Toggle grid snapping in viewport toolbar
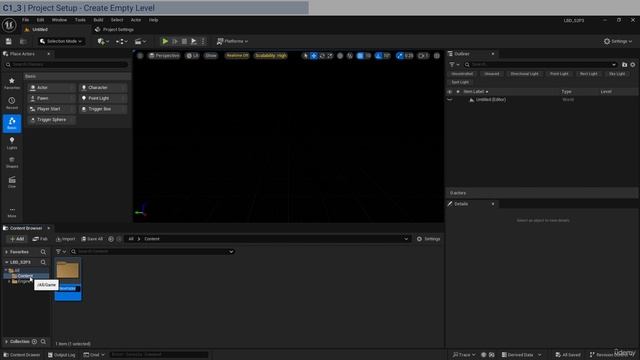 (360, 56)
